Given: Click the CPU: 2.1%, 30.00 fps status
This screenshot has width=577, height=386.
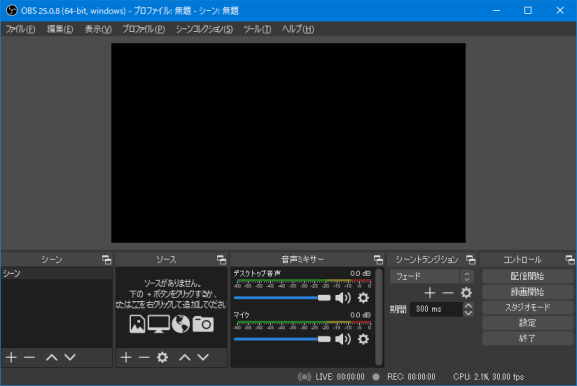Looking at the screenshot, I should [488, 377].
